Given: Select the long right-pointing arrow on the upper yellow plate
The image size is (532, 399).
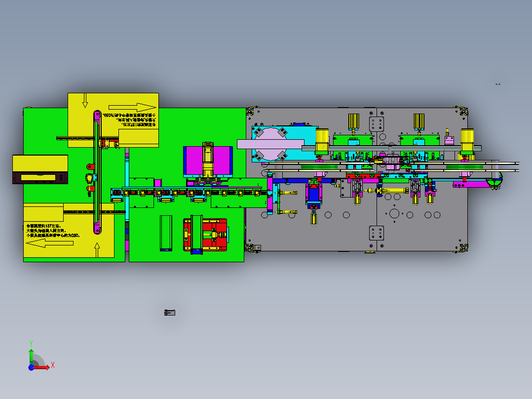Looking at the screenshot, I should 132,107.
